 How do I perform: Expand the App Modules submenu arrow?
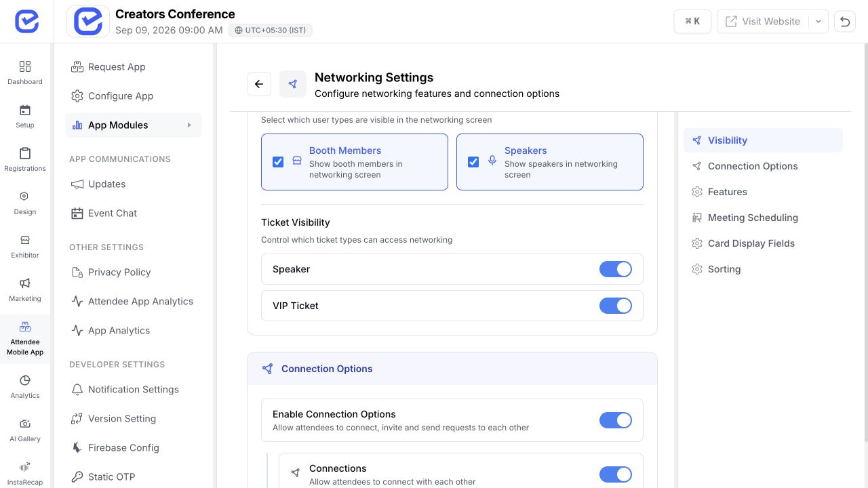tap(189, 125)
